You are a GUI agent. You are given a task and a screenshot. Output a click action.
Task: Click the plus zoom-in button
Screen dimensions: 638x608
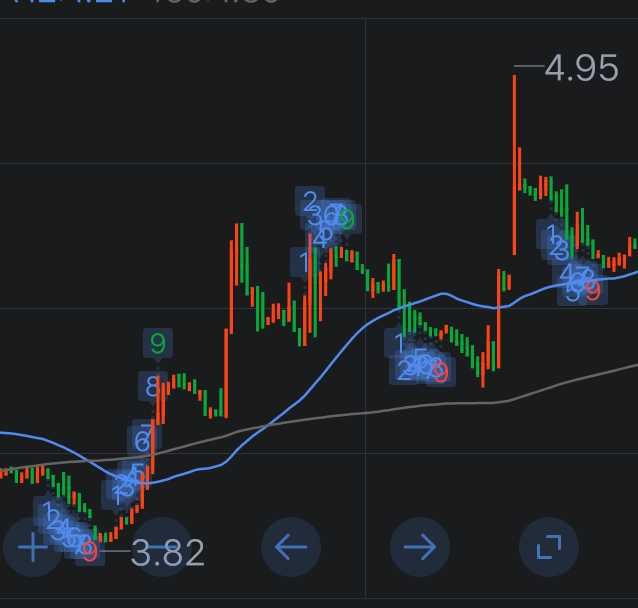33,547
